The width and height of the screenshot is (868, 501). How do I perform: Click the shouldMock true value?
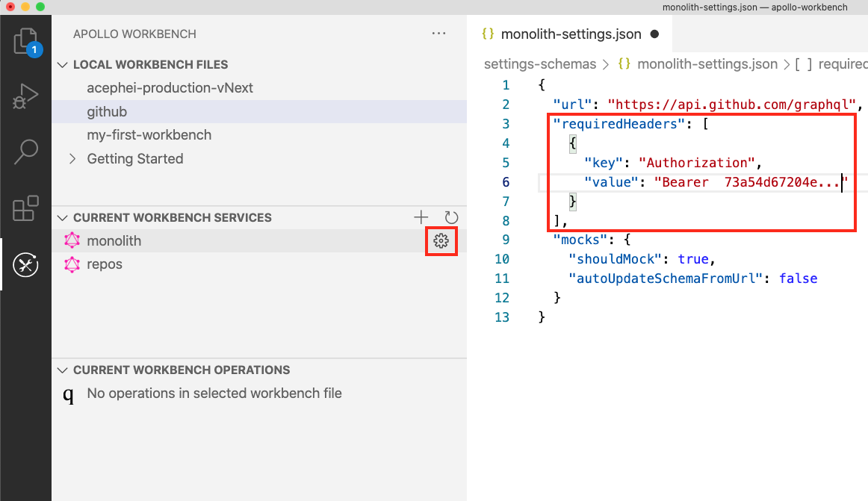click(693, 259)
